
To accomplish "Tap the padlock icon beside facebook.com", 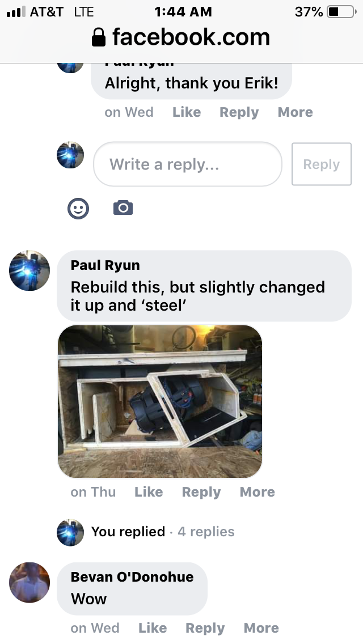I will [98, 37].
